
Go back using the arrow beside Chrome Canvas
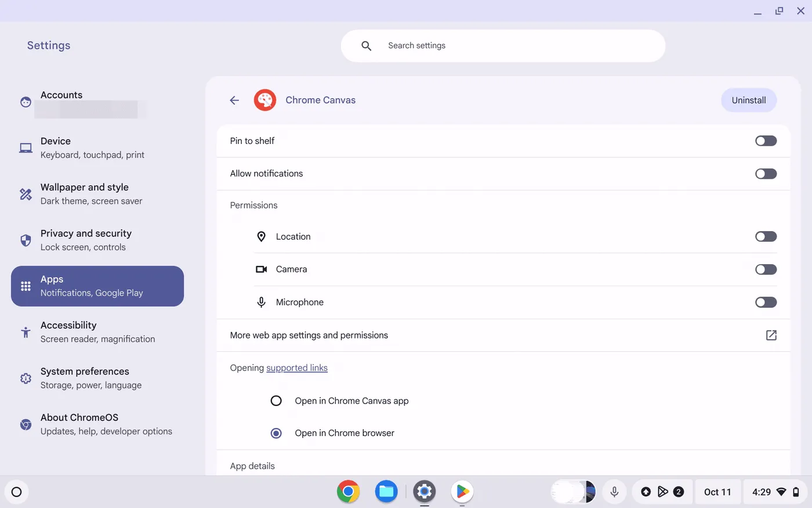click(234, 100)
